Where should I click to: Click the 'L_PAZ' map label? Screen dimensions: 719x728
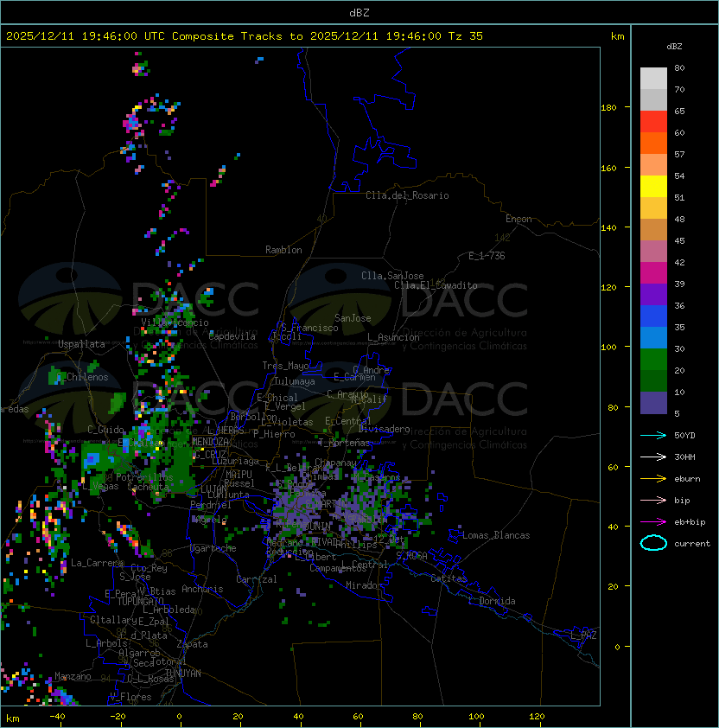click(583, 635)
